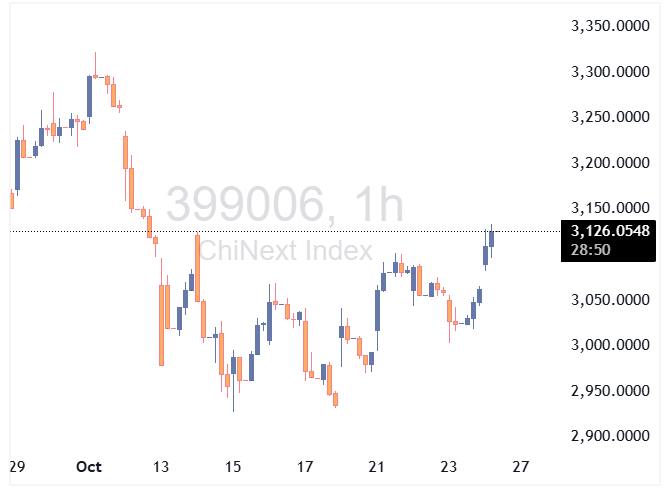Viewport: 670px width, 502px height.
Task: Select the 21 date marker
Action: tap(377, 467)
